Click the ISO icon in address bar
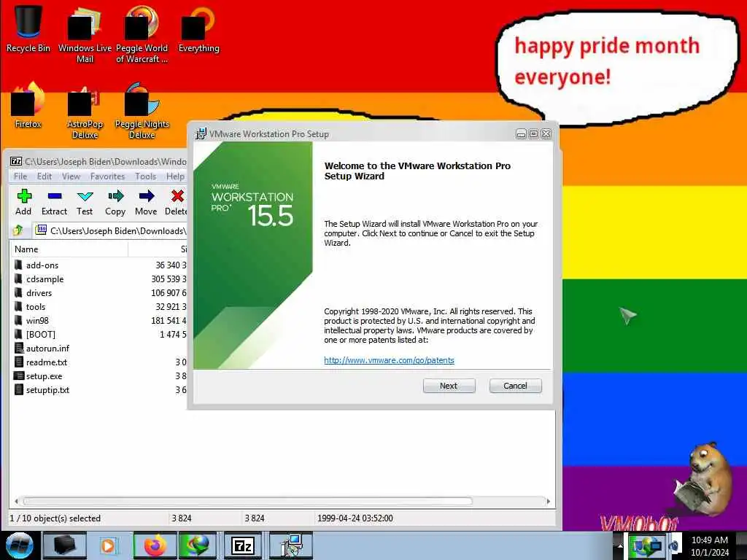The width and height of the screenshot is (747, 560). 42,230
